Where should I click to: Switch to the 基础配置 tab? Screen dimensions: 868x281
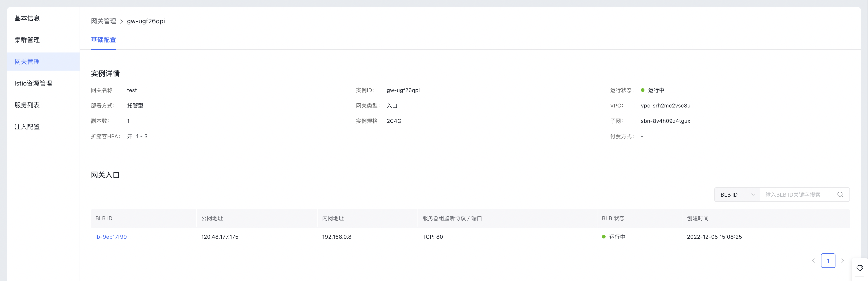[x=104, y=40]
